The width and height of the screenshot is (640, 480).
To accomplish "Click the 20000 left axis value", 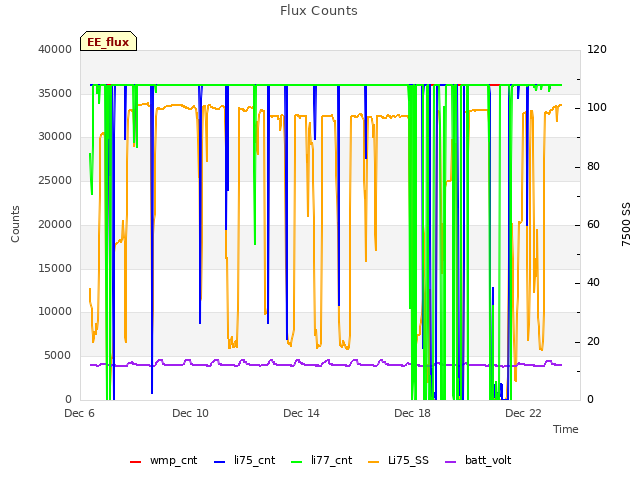I will pyautogui.click(x=55, y=224).
